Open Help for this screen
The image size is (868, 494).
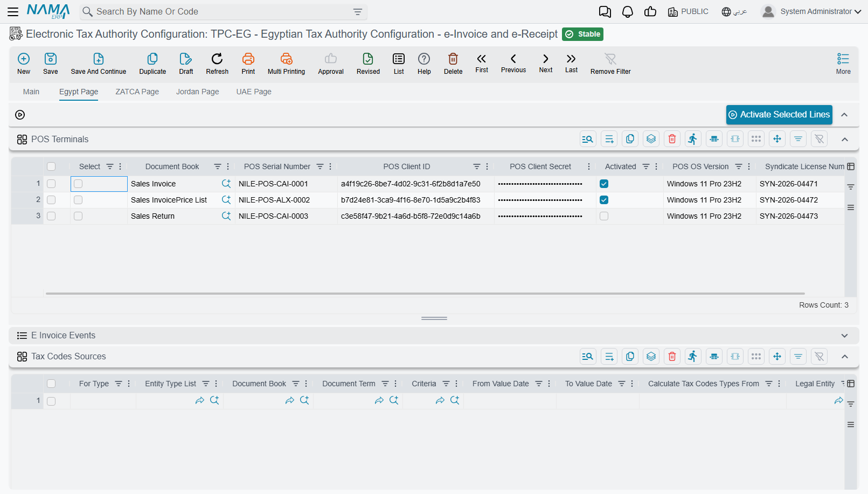tap(424, 64)
